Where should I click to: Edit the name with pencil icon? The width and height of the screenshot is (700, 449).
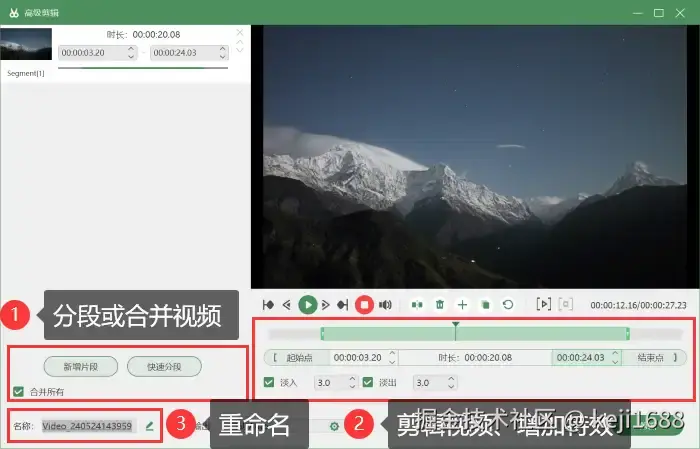pos(150,426)
